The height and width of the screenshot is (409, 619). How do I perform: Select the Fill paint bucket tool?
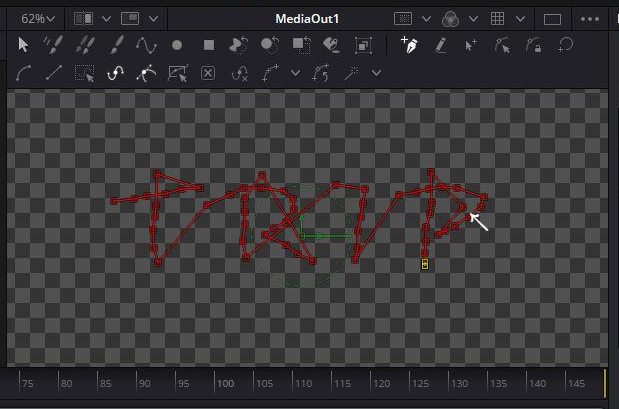click(332, 45)
